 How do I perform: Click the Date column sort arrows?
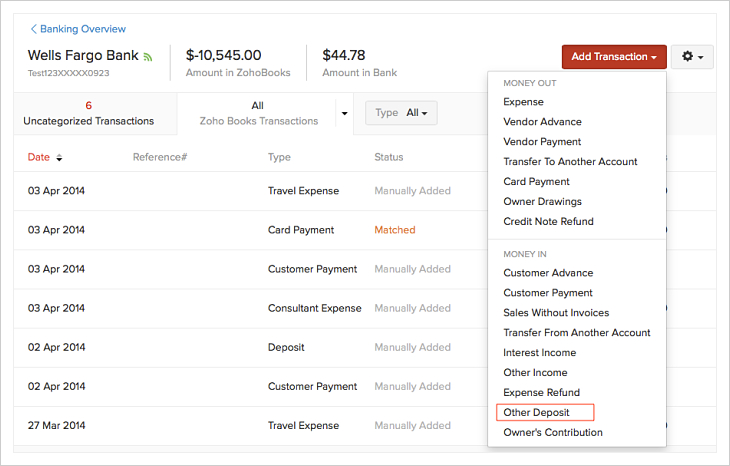[59, 158]
